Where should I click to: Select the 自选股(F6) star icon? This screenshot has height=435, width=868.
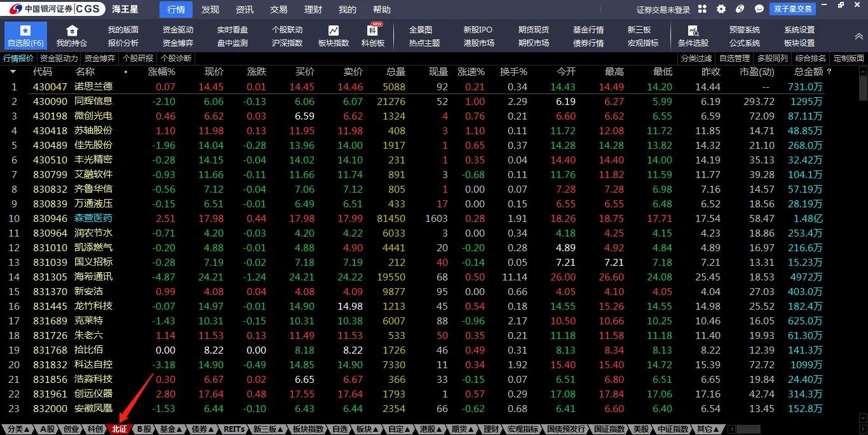click(25, 30)
